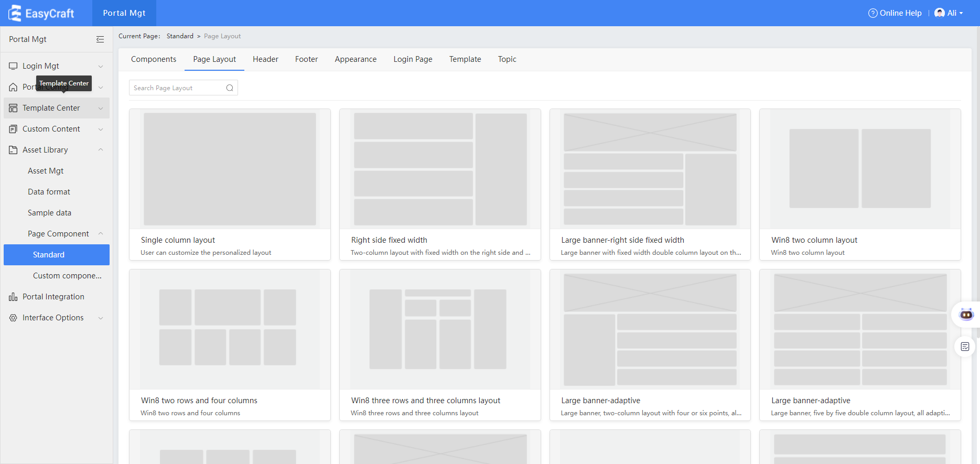Focus the Search Page Layout field
Screen dimensions: 980x464
pyautogui.click(x=177, y=88)
